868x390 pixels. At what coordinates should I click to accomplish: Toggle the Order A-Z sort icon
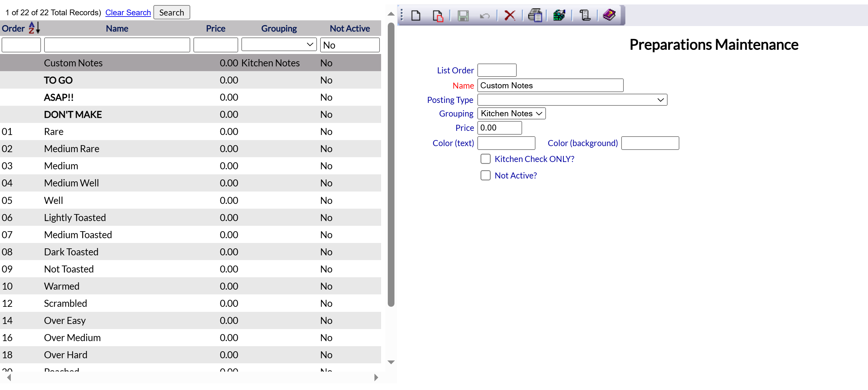point(34,28)
